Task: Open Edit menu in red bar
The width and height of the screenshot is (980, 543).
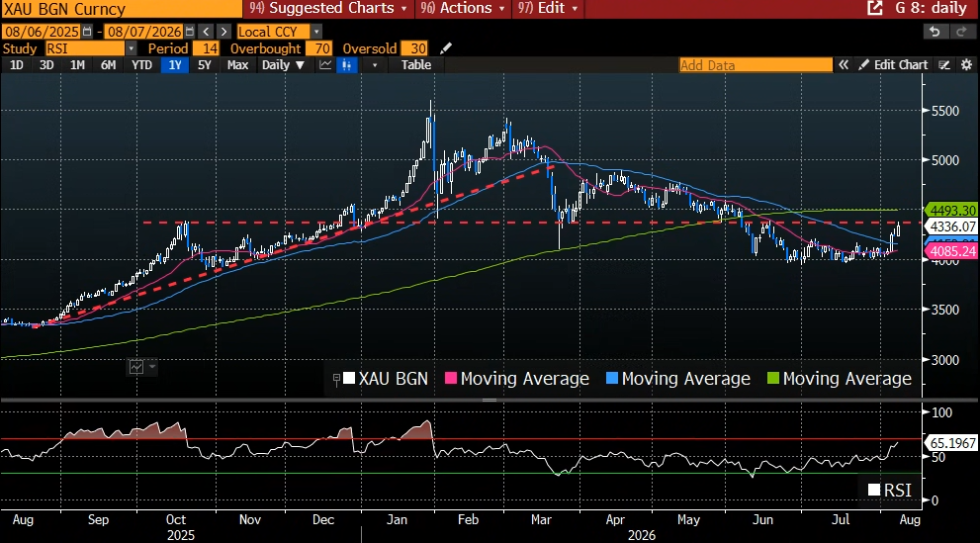Action: click(548, 8)
